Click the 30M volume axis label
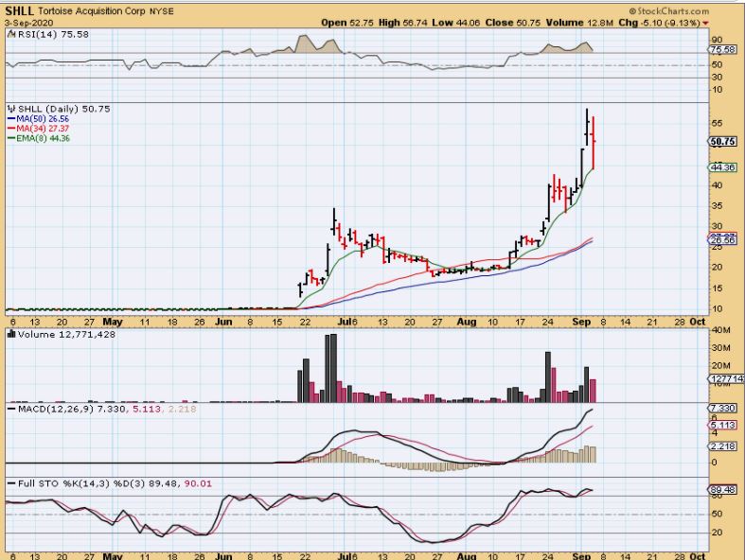745x560 pixels. tap(720, 348)
